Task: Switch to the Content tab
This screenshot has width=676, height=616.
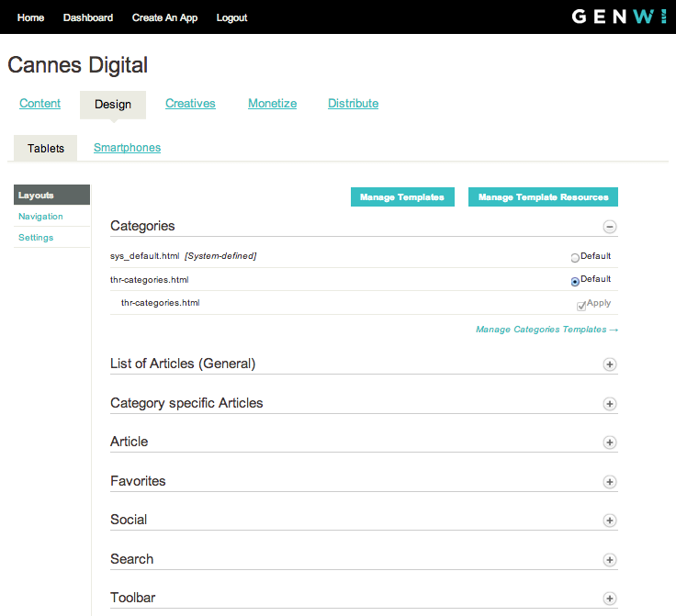Action: pos(40,104)
